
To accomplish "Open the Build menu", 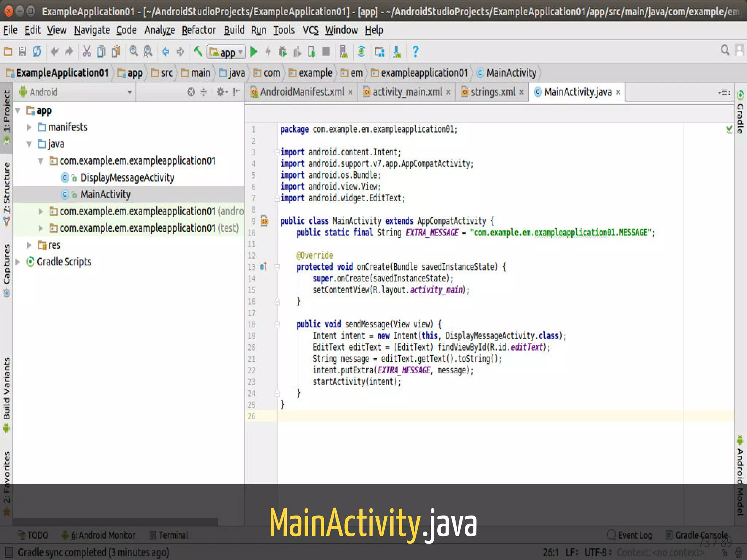I will [234, 30].
